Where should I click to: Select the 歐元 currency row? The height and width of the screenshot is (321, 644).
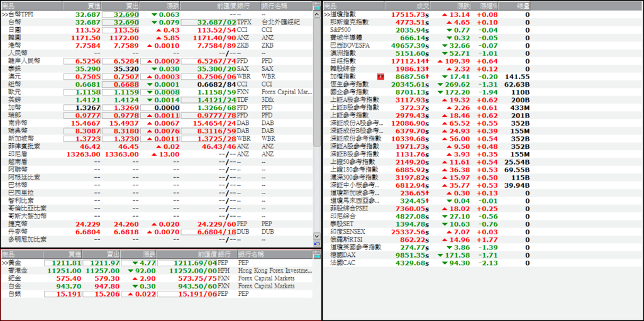pos(157,92)
